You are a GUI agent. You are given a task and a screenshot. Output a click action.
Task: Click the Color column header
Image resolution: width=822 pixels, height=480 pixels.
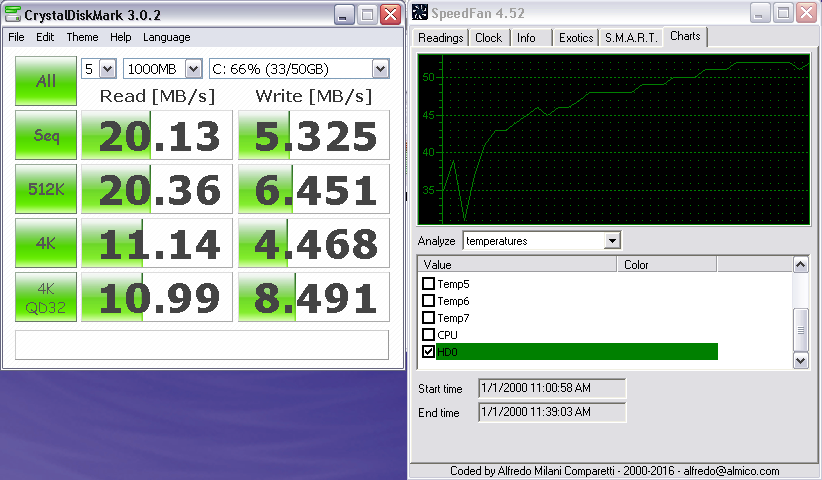[667, 265]
